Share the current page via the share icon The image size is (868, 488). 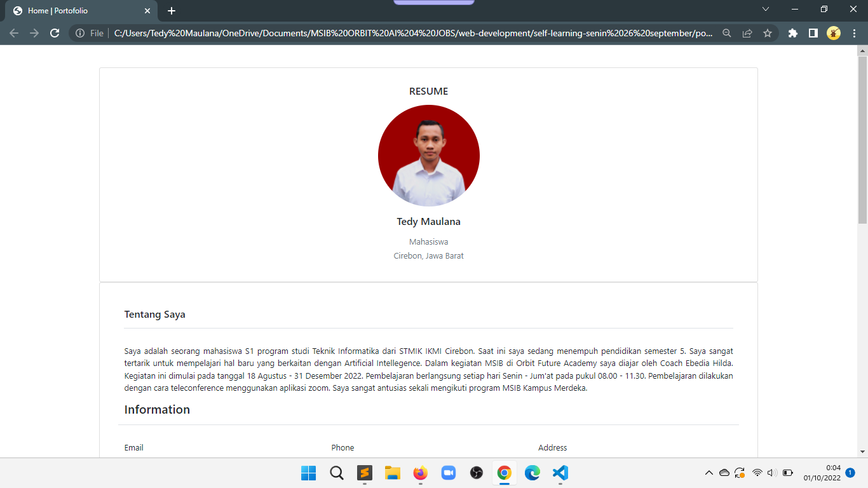(x=747, y=32)
